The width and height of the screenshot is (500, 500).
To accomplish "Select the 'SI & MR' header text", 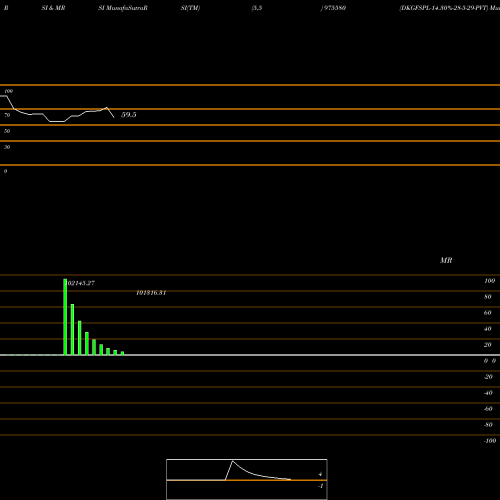I will (x=53, y=8).
